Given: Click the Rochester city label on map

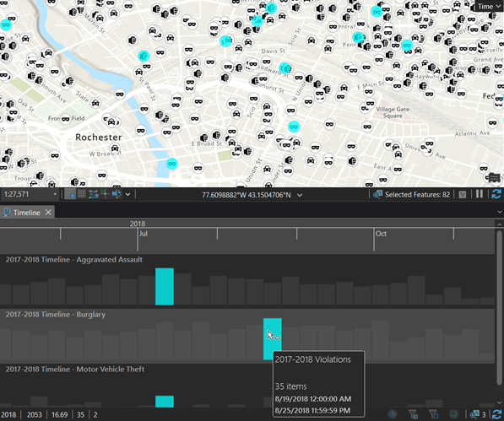Looking at the screenshot, I should click(x=99, y=138).
